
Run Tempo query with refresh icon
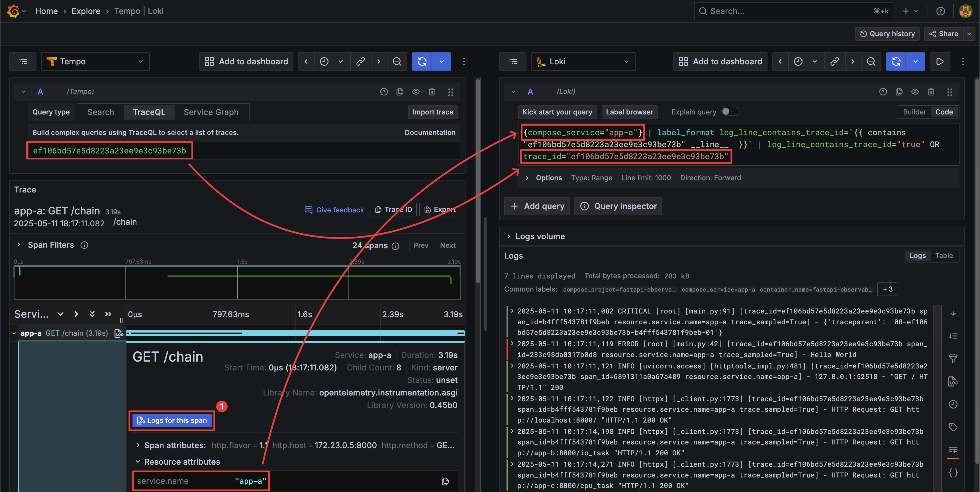point(422,61)
